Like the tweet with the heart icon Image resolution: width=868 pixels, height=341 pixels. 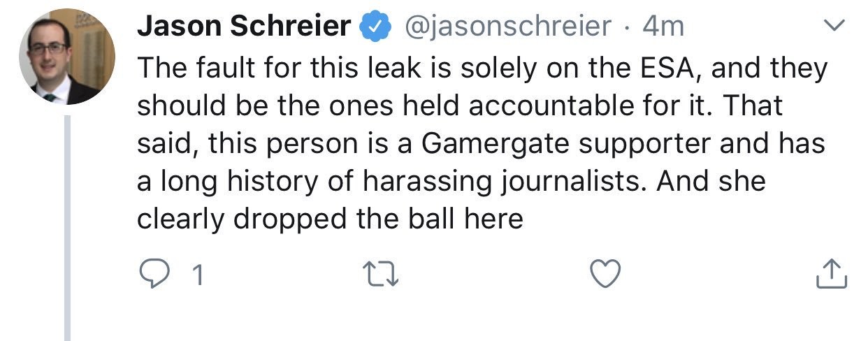click(605, 274)
